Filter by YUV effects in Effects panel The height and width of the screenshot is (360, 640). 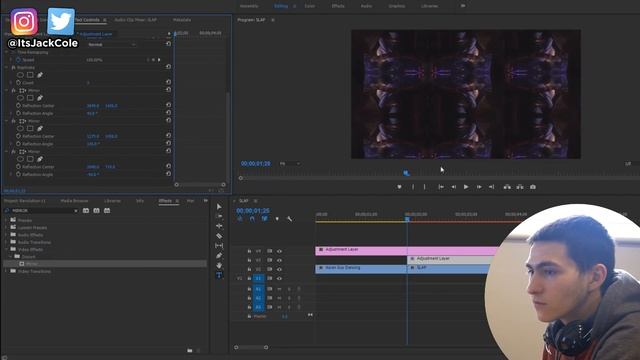(x=107, y=211)
